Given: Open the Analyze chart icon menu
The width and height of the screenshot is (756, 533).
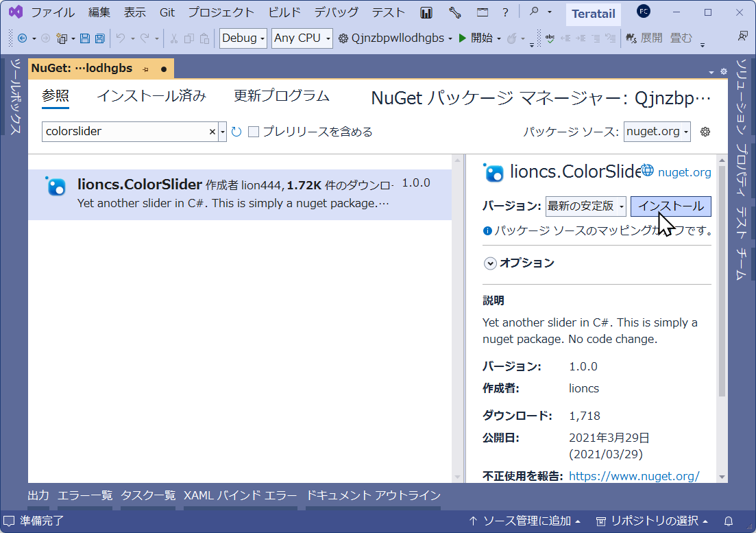Looking at the screenshot, I should pos(426,12).
